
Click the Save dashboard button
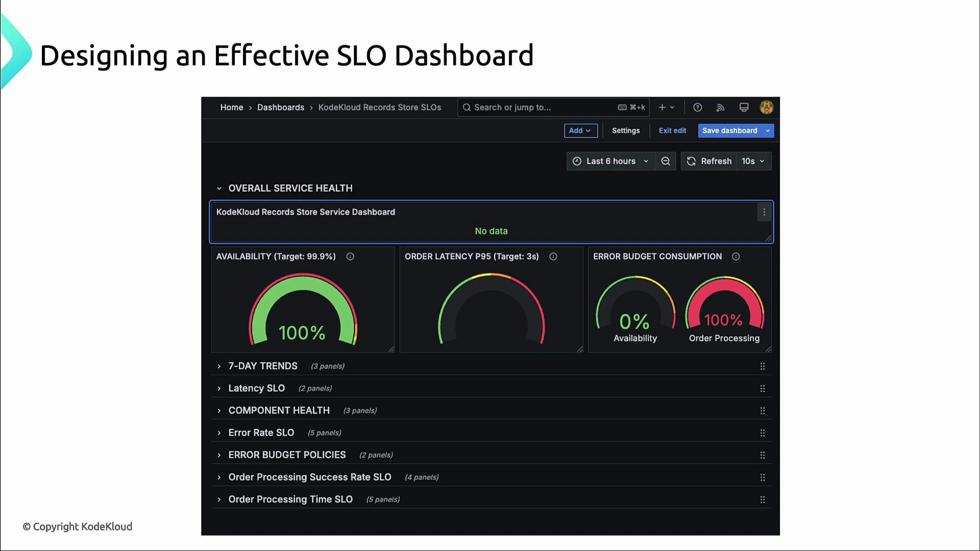(730, 130)
